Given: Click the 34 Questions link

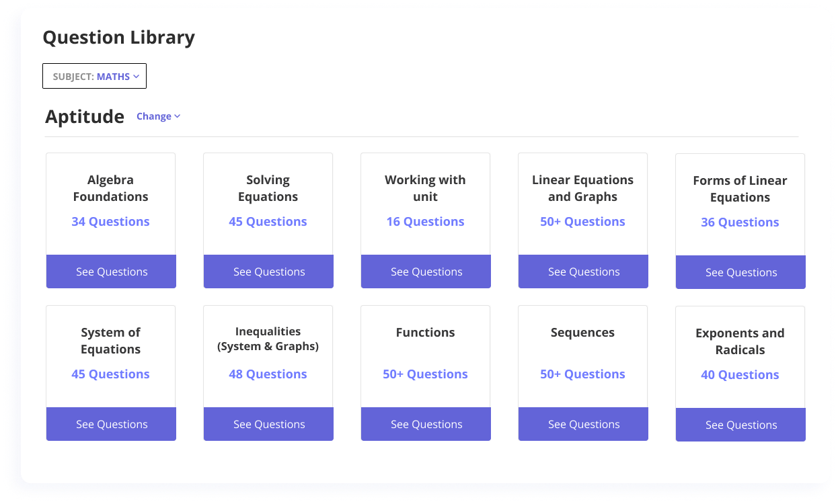Looking at the screenshot, I should click(x=110, y=222).
